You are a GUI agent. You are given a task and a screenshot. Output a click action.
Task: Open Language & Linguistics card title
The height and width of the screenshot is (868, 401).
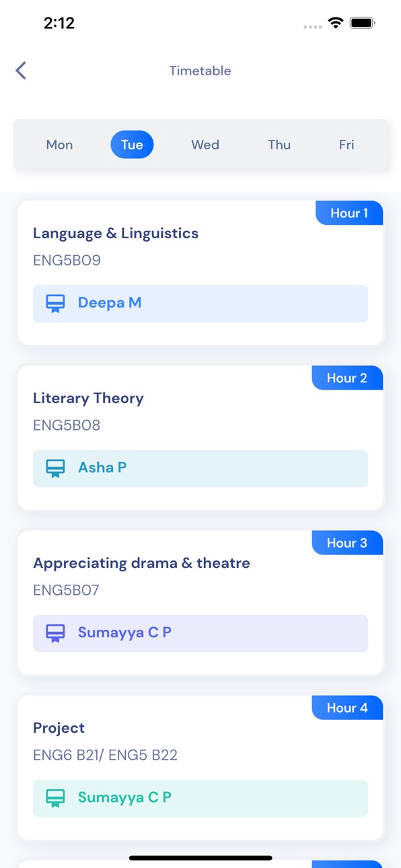pyautogui.click(x=116, y=233)
